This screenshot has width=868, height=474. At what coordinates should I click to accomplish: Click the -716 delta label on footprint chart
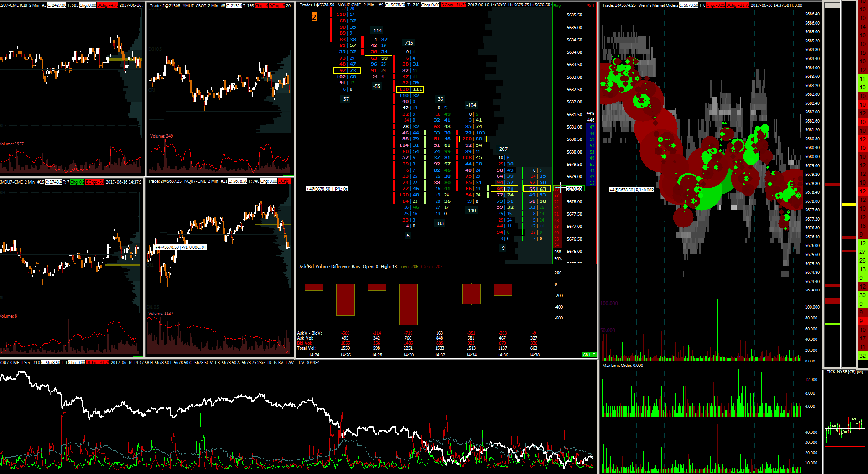point(408,43)
